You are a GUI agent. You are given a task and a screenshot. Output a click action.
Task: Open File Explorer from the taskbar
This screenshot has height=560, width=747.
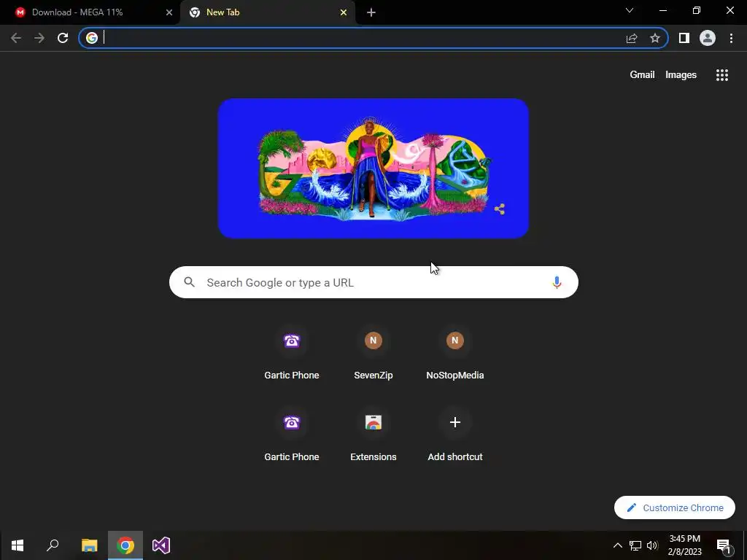89,545
